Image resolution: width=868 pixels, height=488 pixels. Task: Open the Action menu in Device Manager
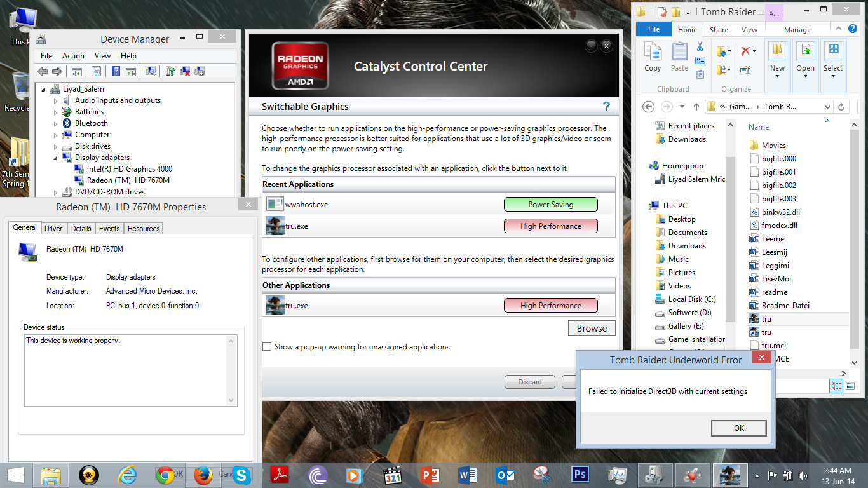(x=73, y=56)
